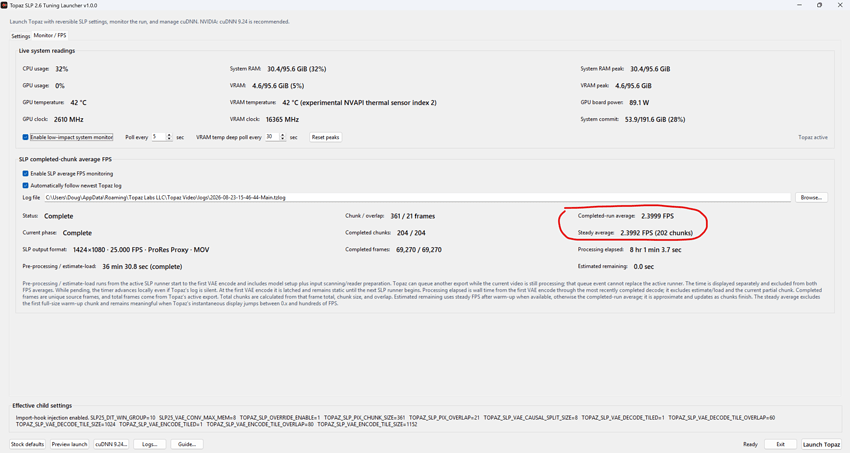Minimize the launcher window
850x453 pixels.
tap(799, 5)
